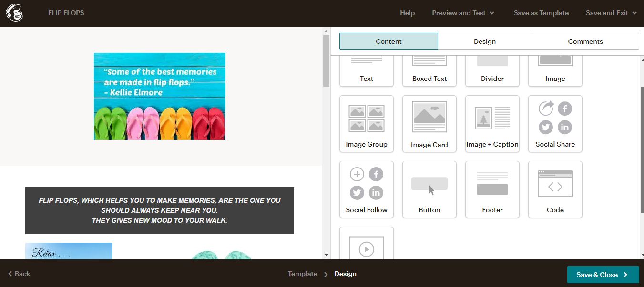The width and height of the screenshot is (644, 287).
Task: Click Save as Template
Action: point(541,13)
